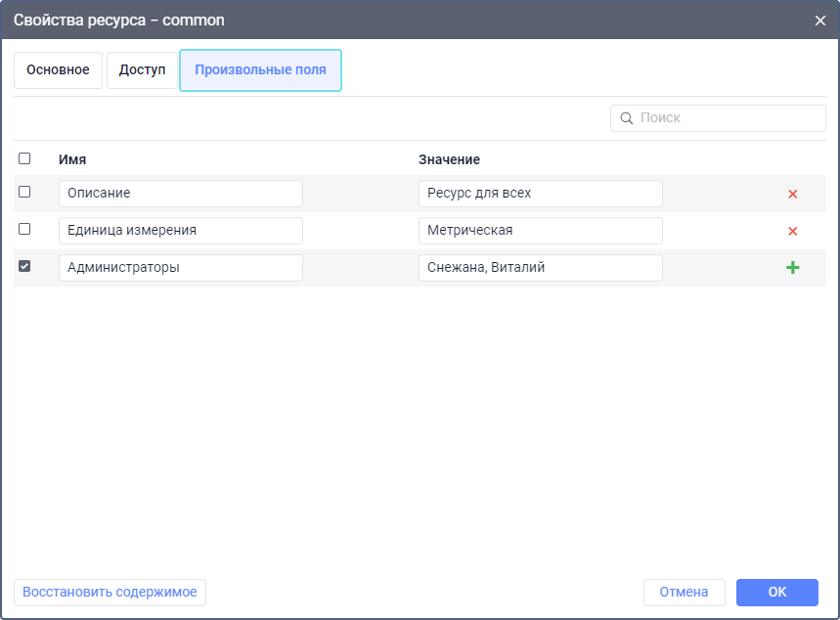Focus the Поиск search field

click(729, 118)
